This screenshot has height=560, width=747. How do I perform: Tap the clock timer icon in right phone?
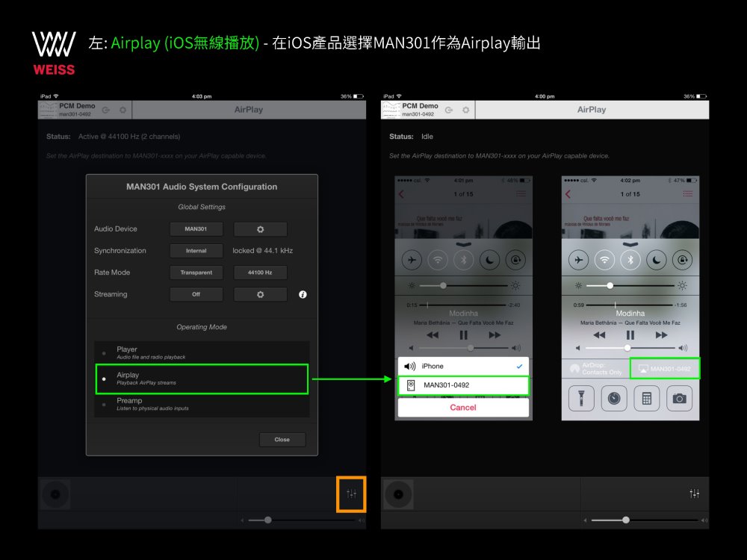pos(614,398)
